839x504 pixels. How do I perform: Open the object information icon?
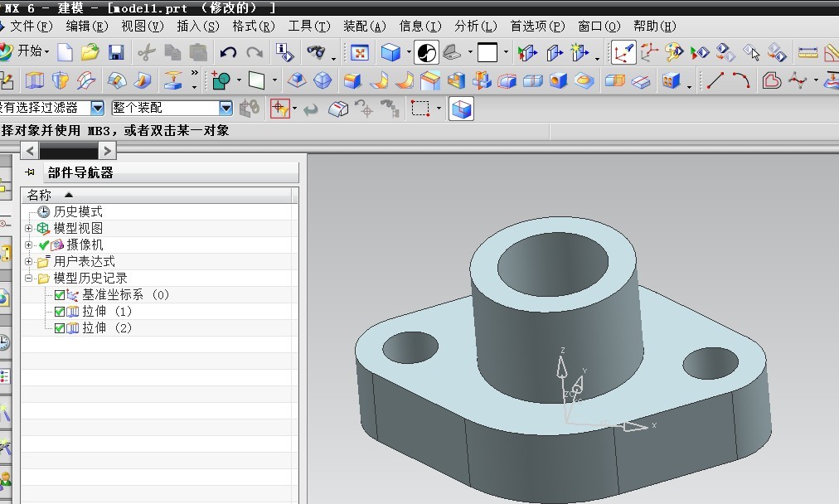pyautogui.click(x=284, y=52)
